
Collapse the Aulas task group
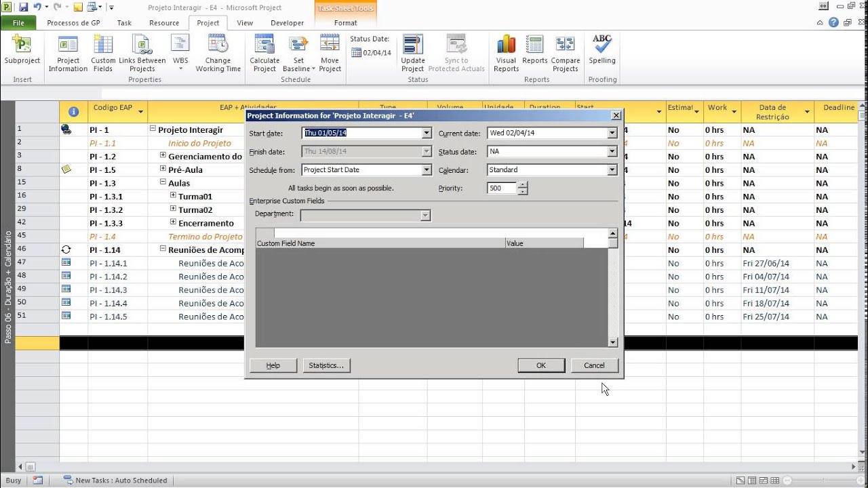[x=163, y=182]
